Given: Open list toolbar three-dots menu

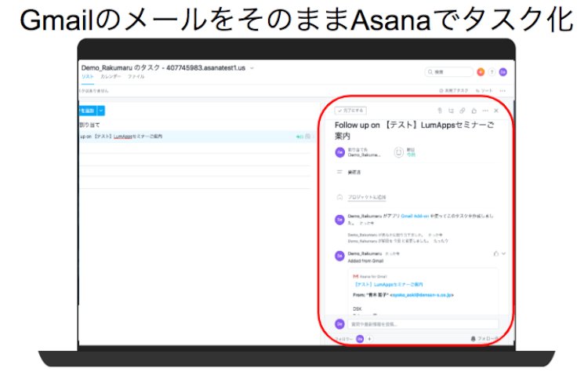Looking at the screenshot, I should 503,90.
